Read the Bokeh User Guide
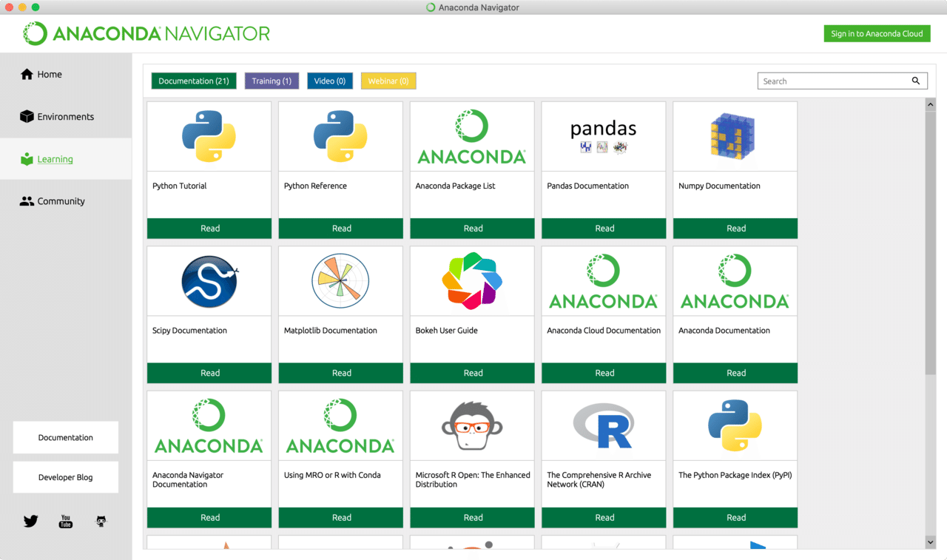The image size is (947, 560). [x=473, y=373]
